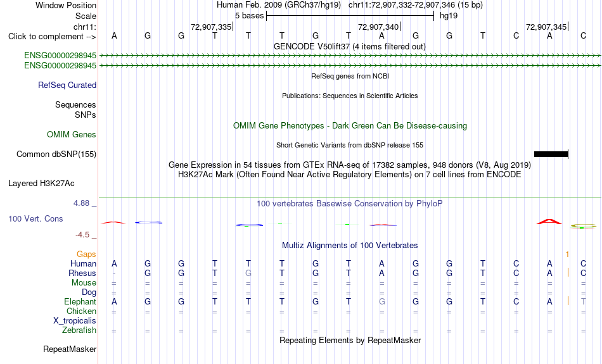Click the black dbSNP variant item bar
Screen dimensions: 602x364
[551, 154]
